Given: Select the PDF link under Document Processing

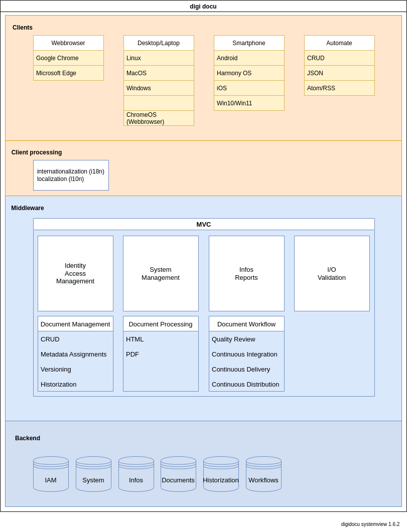Looking at the screenshot, I should (x=132, y=354).
